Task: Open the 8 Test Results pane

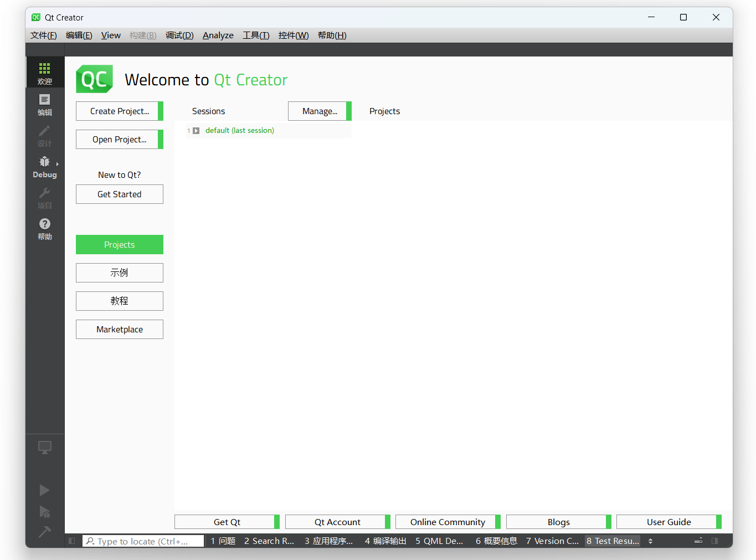Action: 613,541
